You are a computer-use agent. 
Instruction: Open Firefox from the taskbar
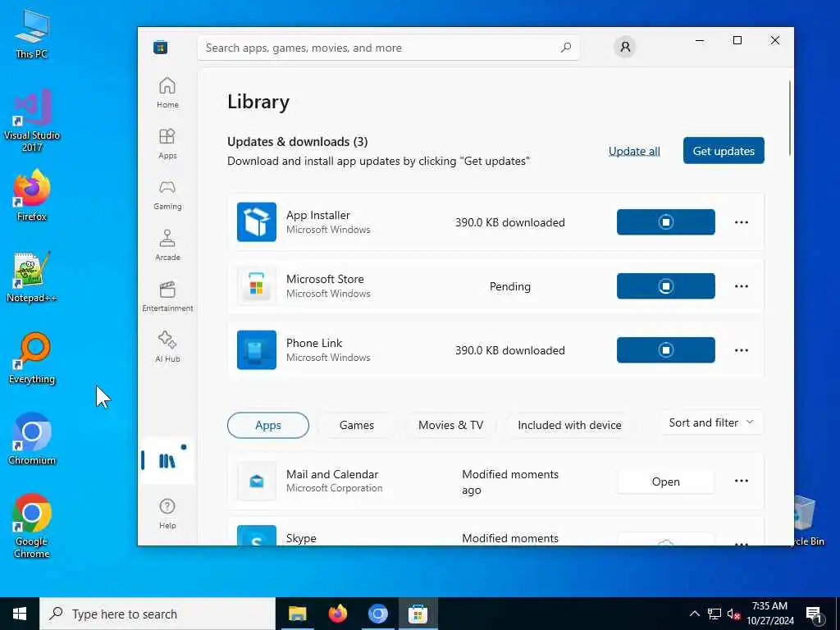pos(337,614)
